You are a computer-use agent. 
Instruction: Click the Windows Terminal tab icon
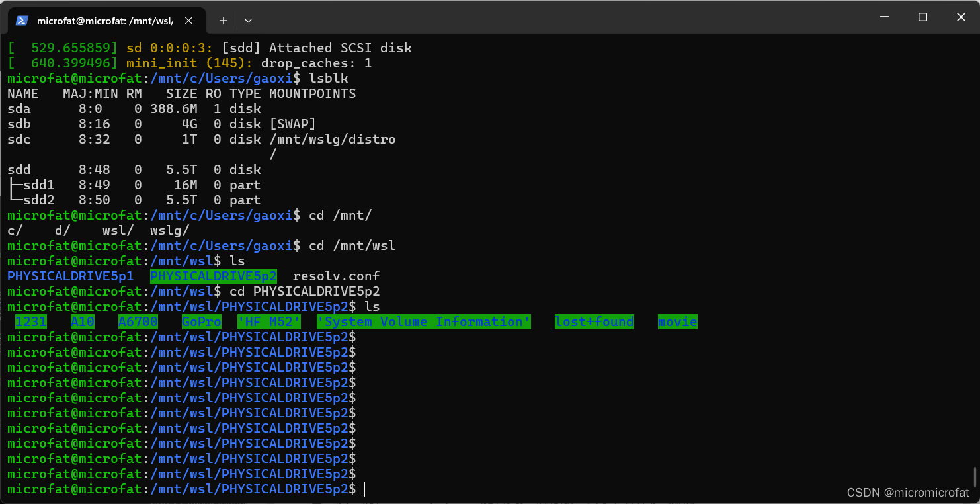coord(22,21)
